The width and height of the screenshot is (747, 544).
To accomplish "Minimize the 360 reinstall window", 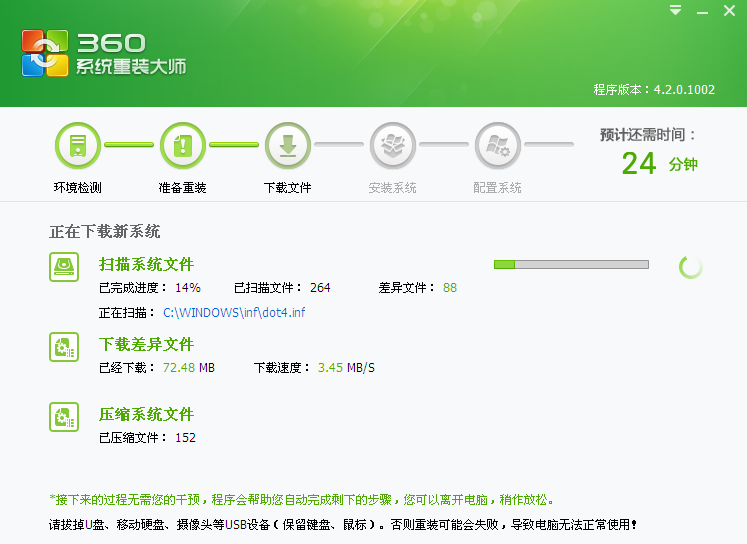I will tap(703, 10).
